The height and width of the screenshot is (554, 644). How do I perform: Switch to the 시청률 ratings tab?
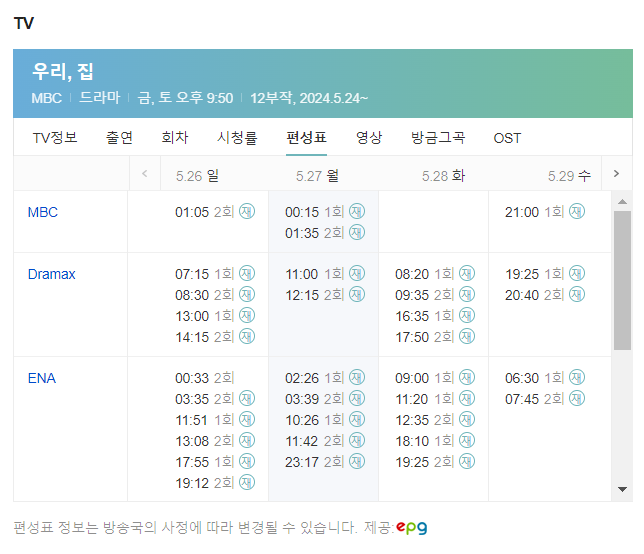tap(237, 138)
